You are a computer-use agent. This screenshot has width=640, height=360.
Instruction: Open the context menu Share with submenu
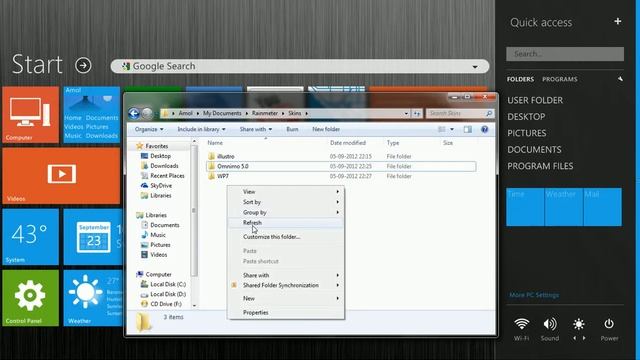286,275
